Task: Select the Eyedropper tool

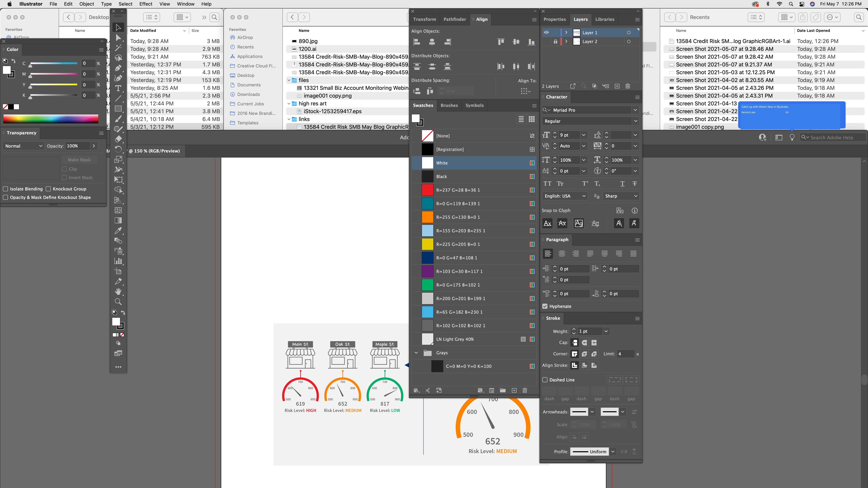Action: tap(118, 231)
